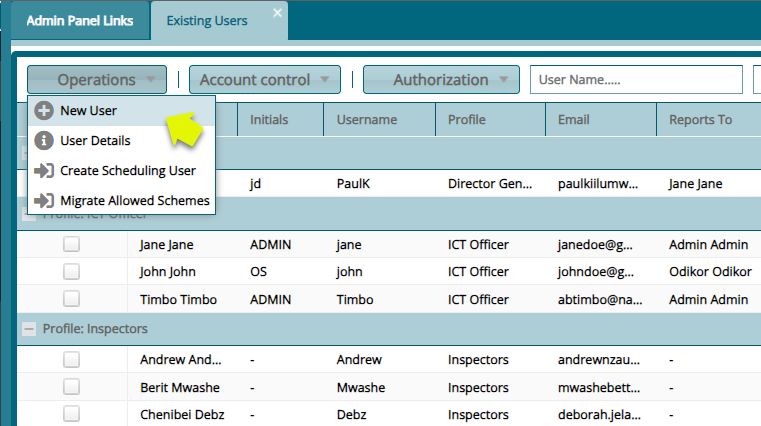Switch to the Admin Panel Links tab
The width and height of the screenshot is (761, 426).
pos(78,21)
